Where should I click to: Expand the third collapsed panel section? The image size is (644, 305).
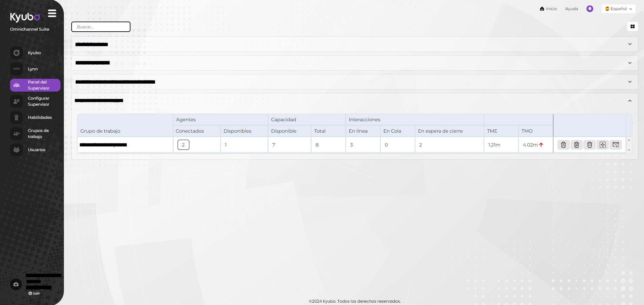(x=630, y=82)
